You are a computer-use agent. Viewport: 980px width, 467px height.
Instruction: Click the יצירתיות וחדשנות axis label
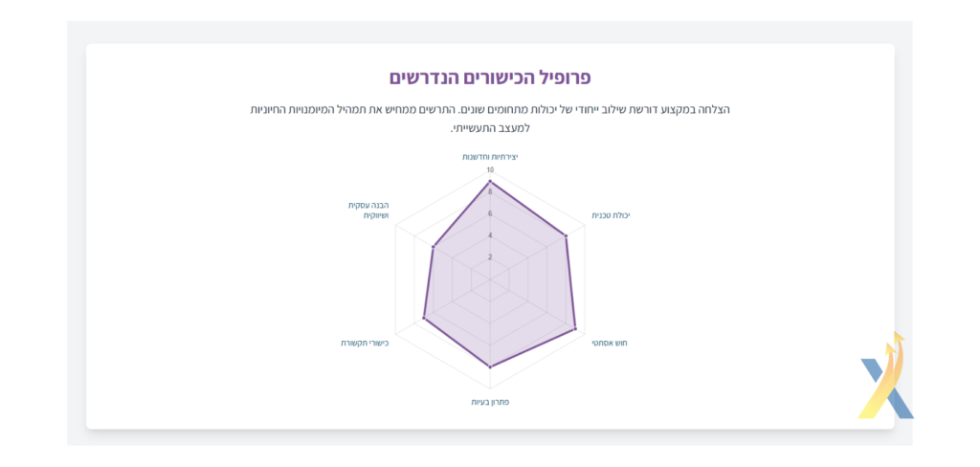coord(490,157)
